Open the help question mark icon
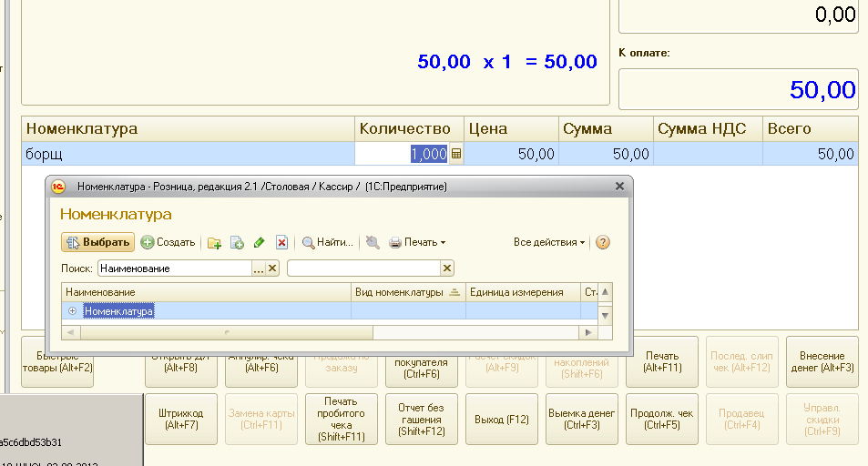 (602, 243)
